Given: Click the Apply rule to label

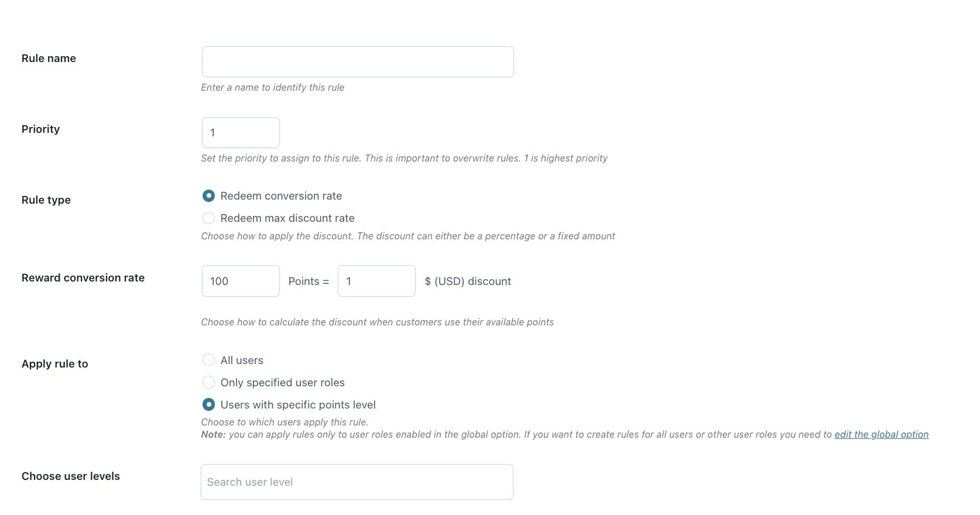Looking at the screenshot, I should pyautogui.click(x=55, y=364).
